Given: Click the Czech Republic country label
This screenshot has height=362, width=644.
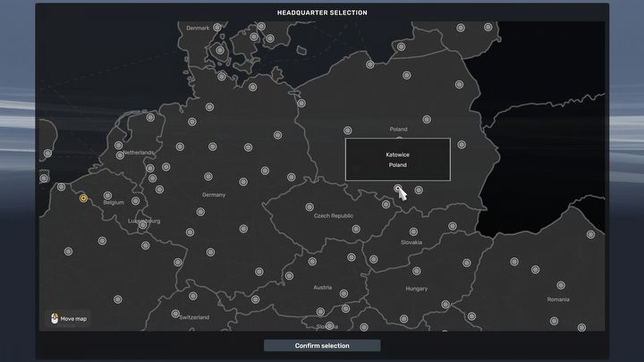Looking at the screenshot, I should point(334,216).
